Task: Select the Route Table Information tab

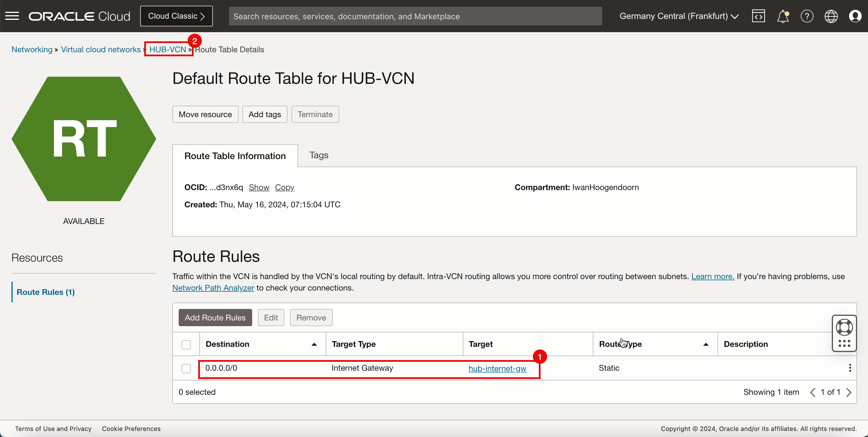Action: click(x=235, y=156)
